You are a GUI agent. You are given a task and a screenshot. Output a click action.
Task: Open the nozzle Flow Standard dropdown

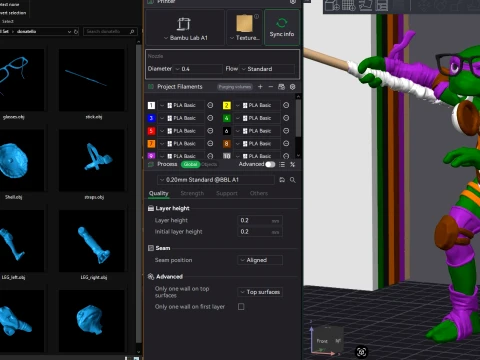(267, 69)
